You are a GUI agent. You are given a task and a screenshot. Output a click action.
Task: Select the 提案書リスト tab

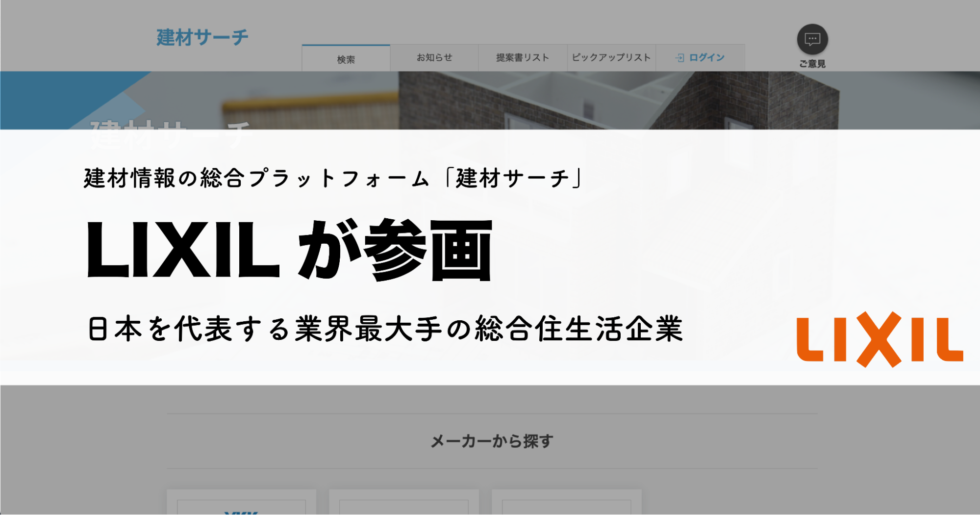[523, 58]
